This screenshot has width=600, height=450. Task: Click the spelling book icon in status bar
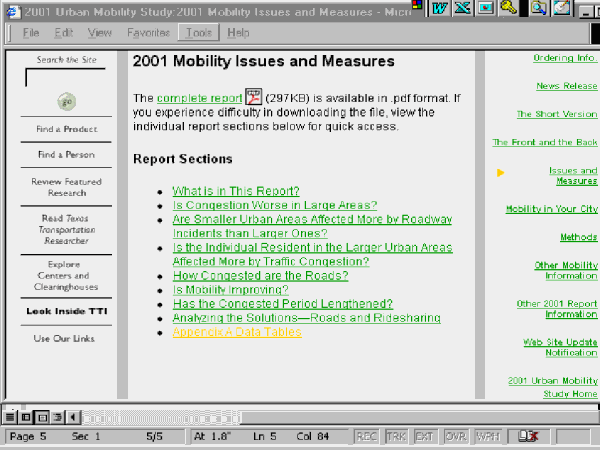525,437
